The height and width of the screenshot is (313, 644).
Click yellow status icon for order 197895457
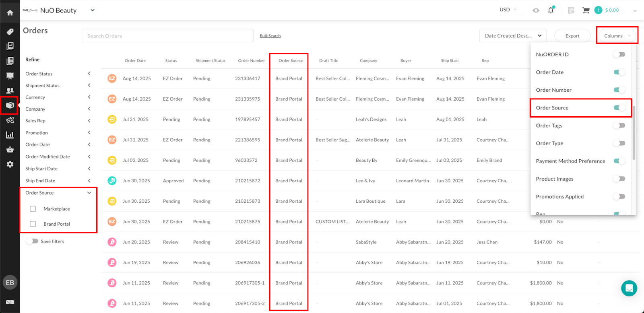click(x=112, y=119)
